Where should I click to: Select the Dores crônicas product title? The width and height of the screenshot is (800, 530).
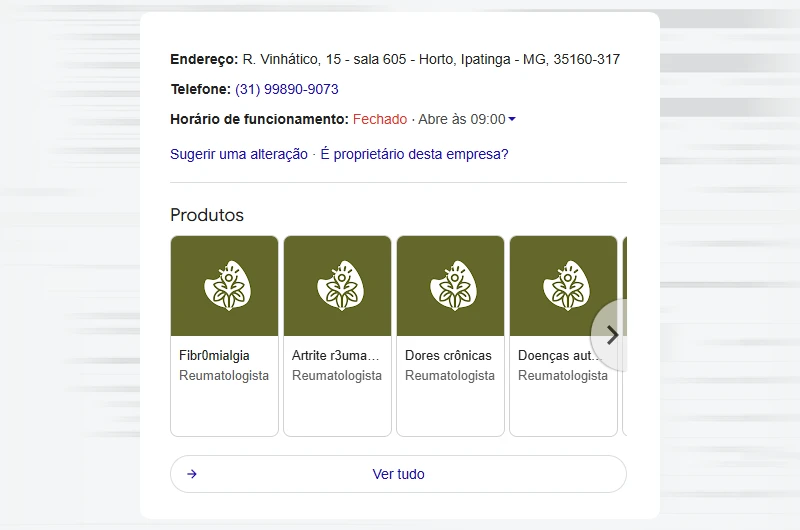(448, 355)
